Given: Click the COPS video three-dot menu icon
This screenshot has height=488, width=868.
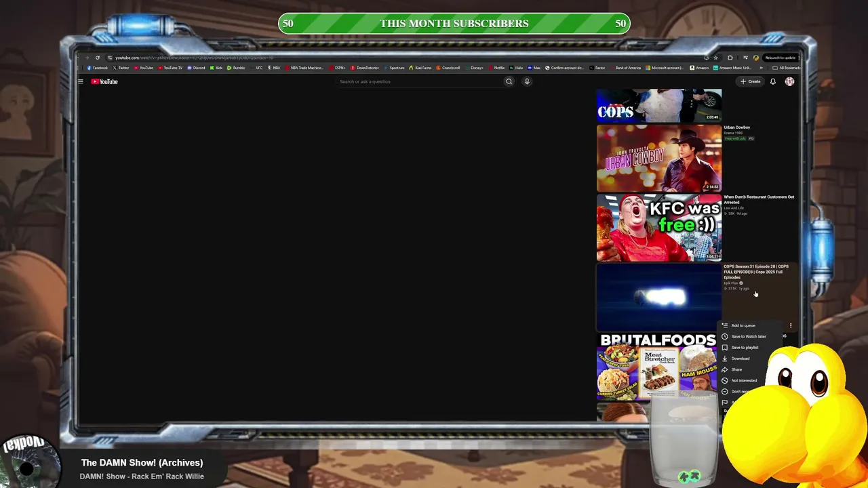Looking at the screenshot, I should pos(790,325).
